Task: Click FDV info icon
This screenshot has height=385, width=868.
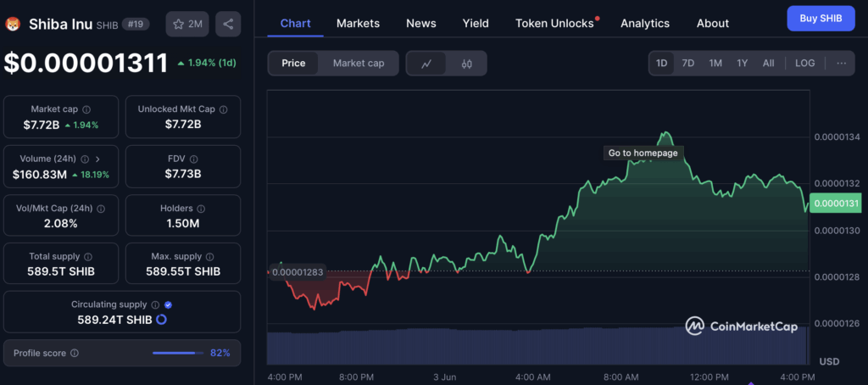Action: 194,159
